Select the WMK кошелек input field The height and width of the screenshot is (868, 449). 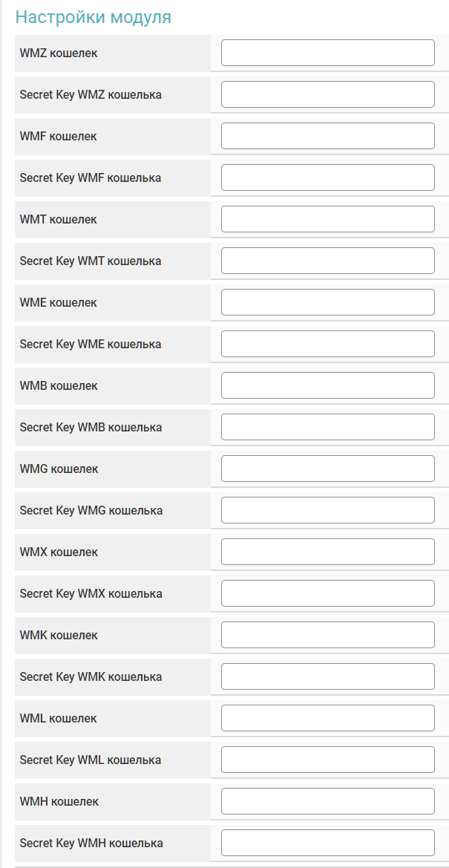327,635
